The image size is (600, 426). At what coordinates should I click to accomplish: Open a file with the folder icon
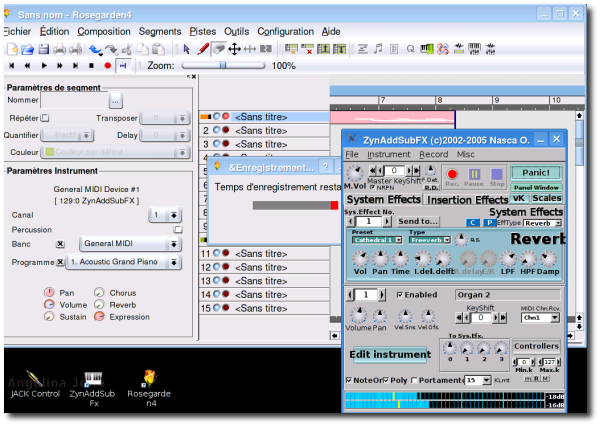coord(28,49)
